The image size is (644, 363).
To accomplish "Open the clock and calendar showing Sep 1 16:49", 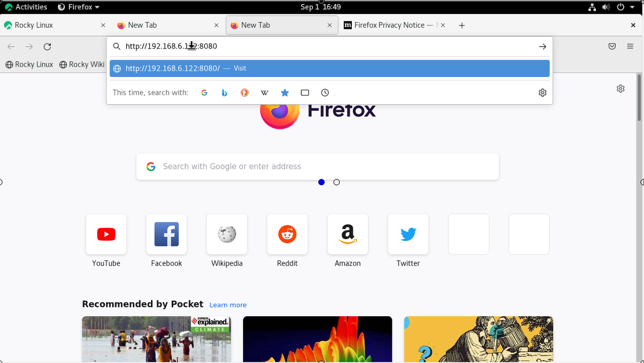I will (x=321, y=7).
